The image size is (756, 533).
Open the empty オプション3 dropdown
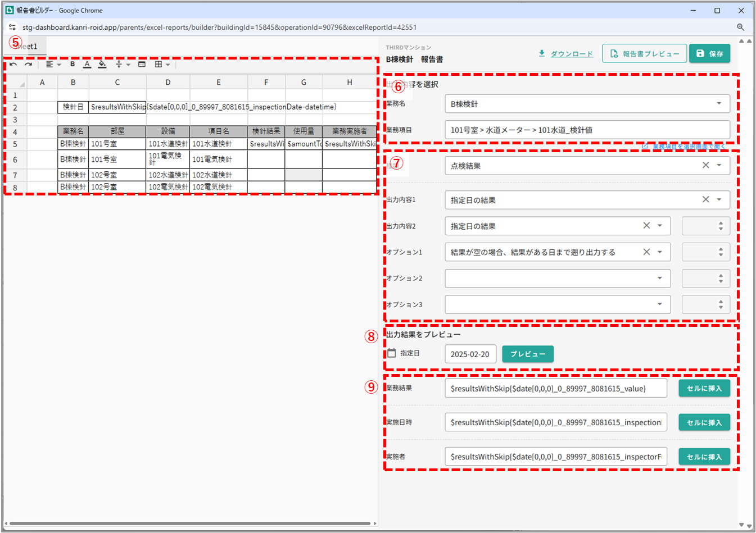(x=558, y=304)
